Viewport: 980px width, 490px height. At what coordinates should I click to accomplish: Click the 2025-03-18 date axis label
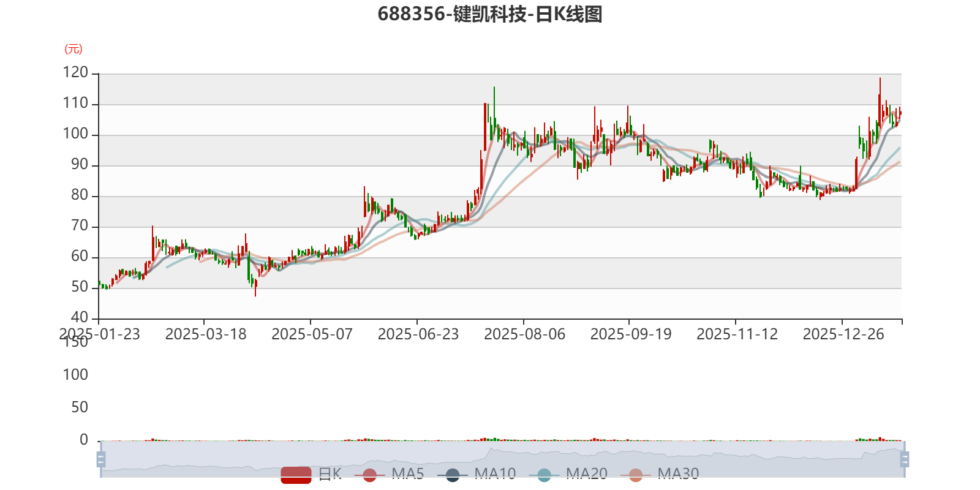pyautogui.click(x=206, y=334)
